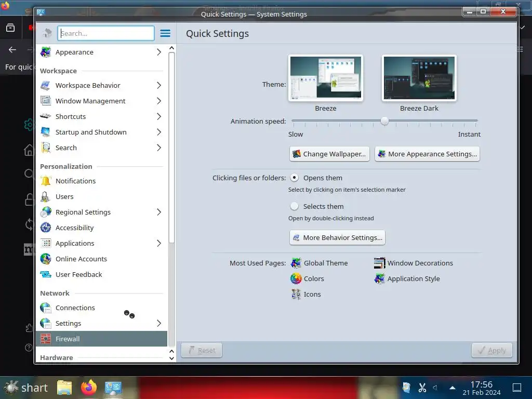Viewport: 532px width, 399px height.
Task: Click the Appearance category icon
Action: [46, 52]
